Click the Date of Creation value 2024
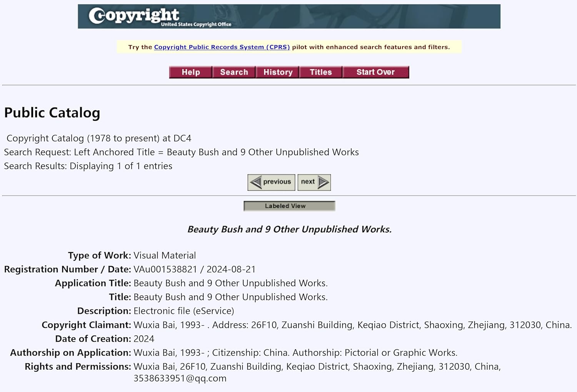 tap(144, 339)
